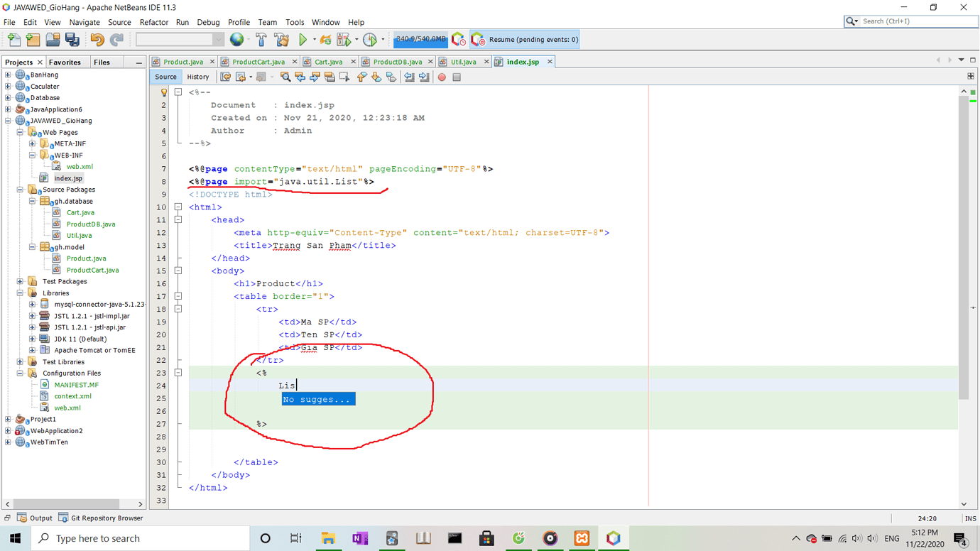Toggle the History view button

(x=197, y=77)
